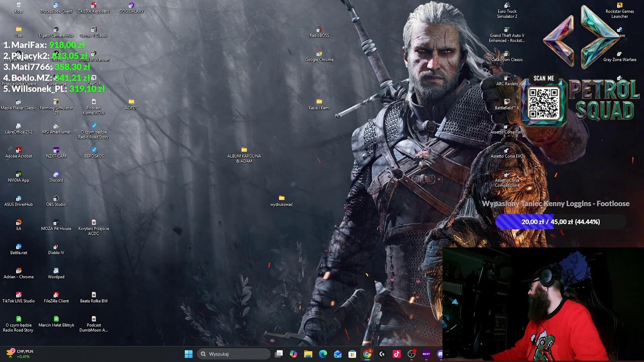Focus the Wyszukaj taskbar search box
Screen dimensions: 644x362
pos(233,354)
